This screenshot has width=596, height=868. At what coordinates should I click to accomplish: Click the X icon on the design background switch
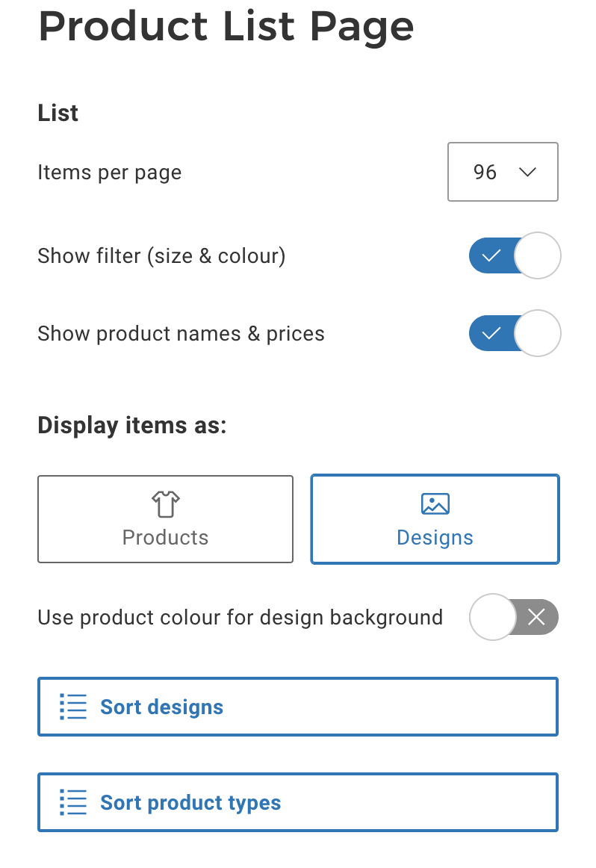coord(536,617)
